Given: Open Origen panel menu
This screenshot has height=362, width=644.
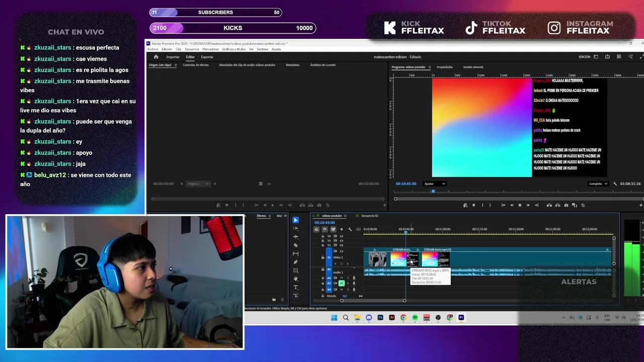Looking at the screenshot, I should (x=175, y=65).
